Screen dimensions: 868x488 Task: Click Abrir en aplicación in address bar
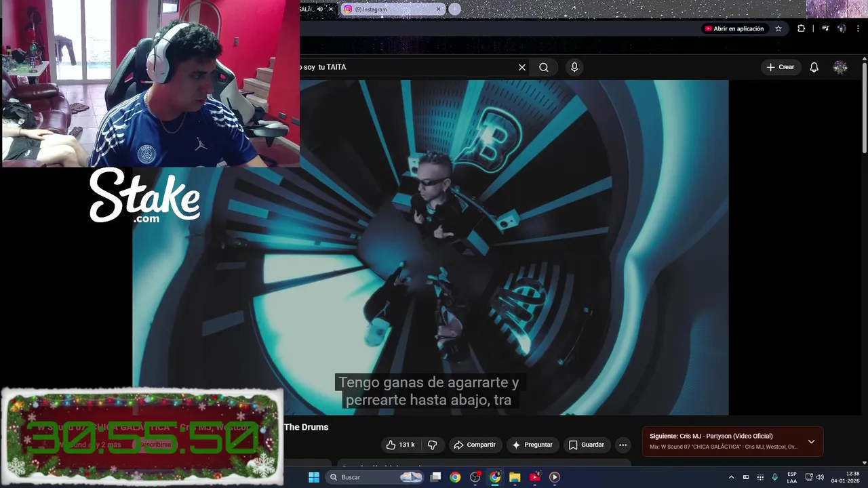click(734, 28)
